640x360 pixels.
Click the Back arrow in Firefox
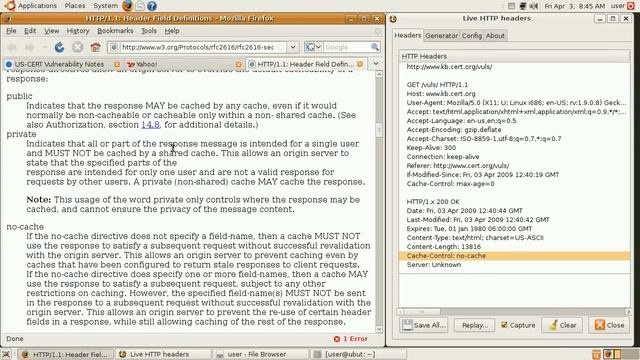pos(12,47)
